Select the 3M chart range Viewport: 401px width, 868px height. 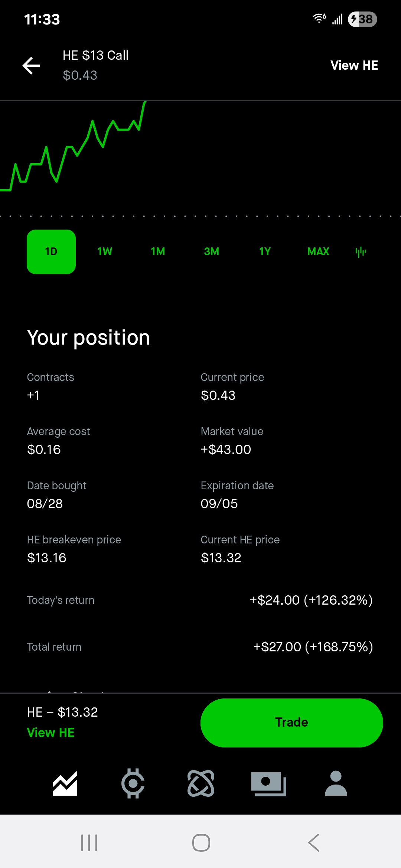click(x=211, y=252)
